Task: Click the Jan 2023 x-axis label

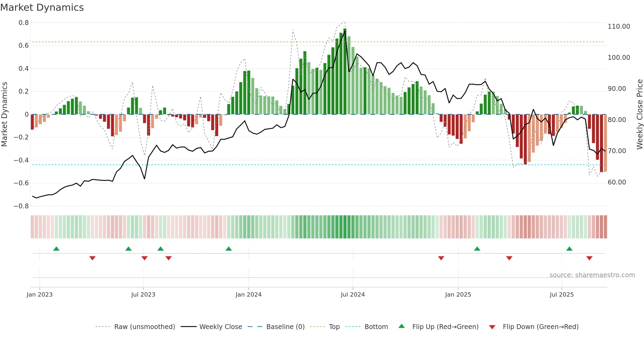Action: click(40, 294)
